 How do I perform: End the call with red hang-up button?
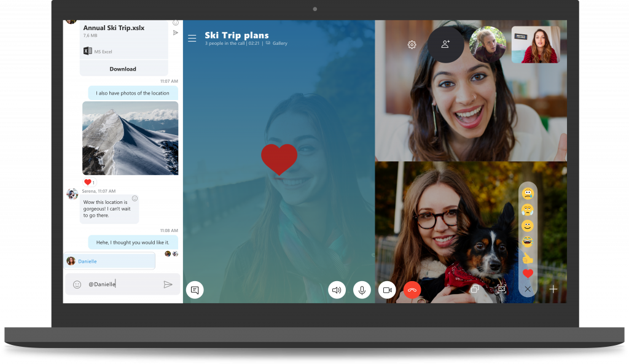click(x=412, y=290)
